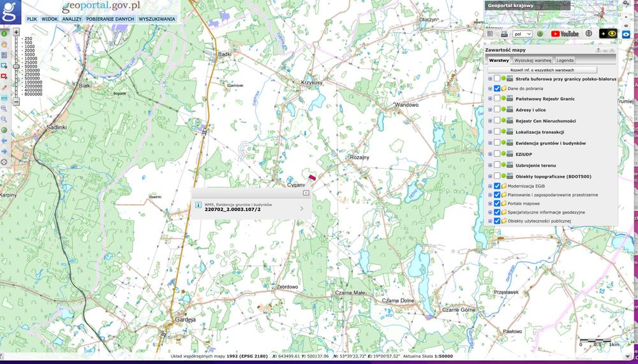Uncheck Dane do pobrania layer group
638x364 pixels.
point(497,88)
